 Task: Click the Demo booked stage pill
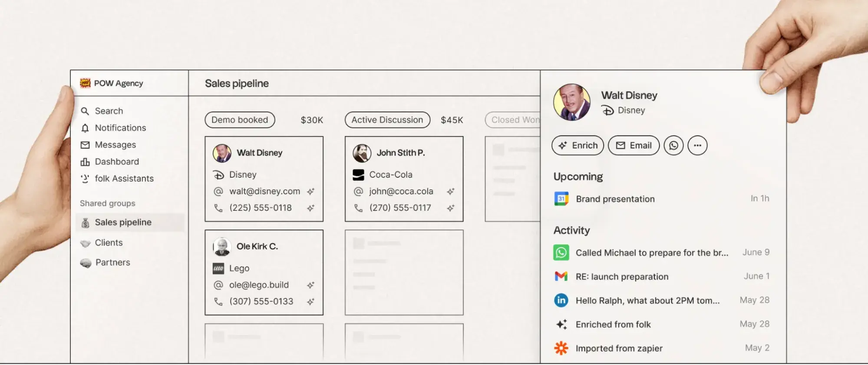(x=240, y=120)
